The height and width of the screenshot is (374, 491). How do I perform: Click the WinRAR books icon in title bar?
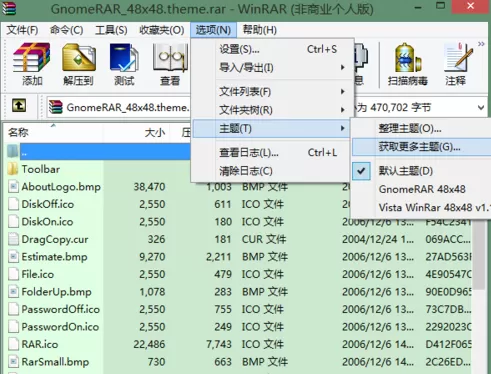coord(9,8)
